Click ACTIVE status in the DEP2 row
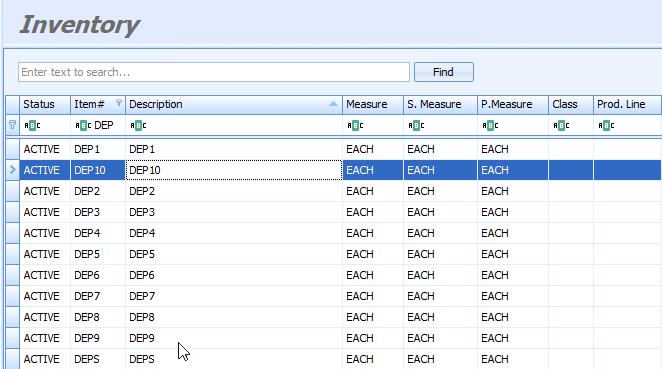The width and height of the screenshot is (662, 369). point(45,191)
